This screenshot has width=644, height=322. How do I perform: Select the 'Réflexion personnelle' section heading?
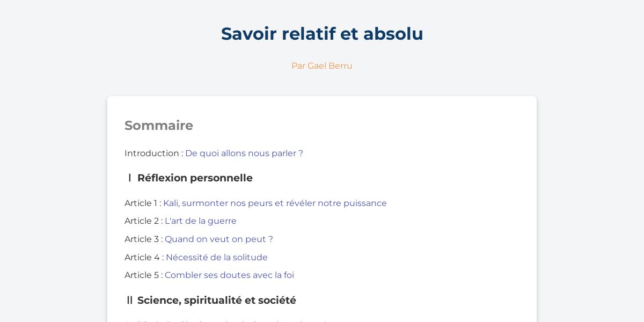(195, 178)
